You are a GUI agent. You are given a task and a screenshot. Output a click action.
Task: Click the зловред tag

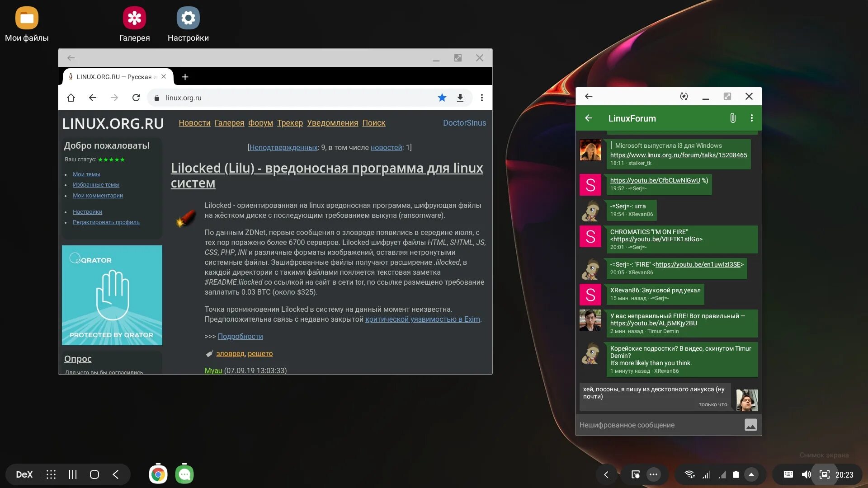point(230,354)
